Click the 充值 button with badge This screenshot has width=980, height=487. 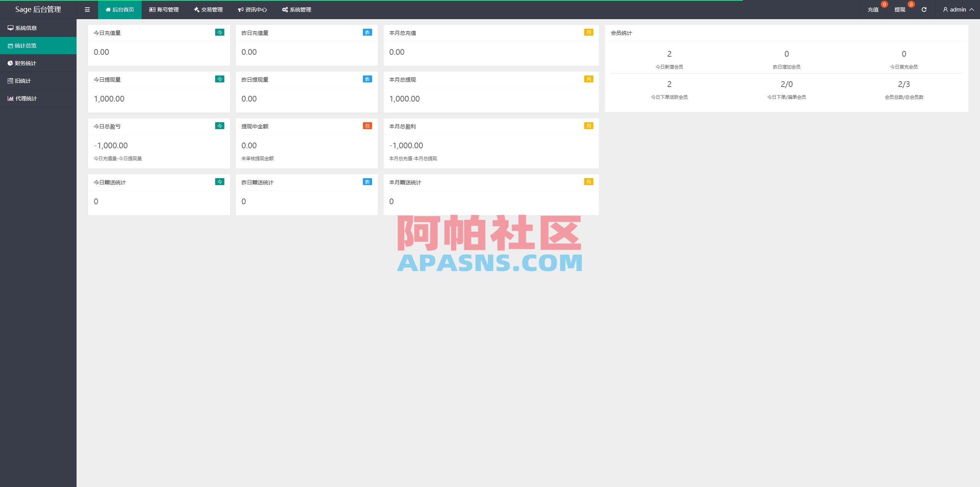point(874,10)
